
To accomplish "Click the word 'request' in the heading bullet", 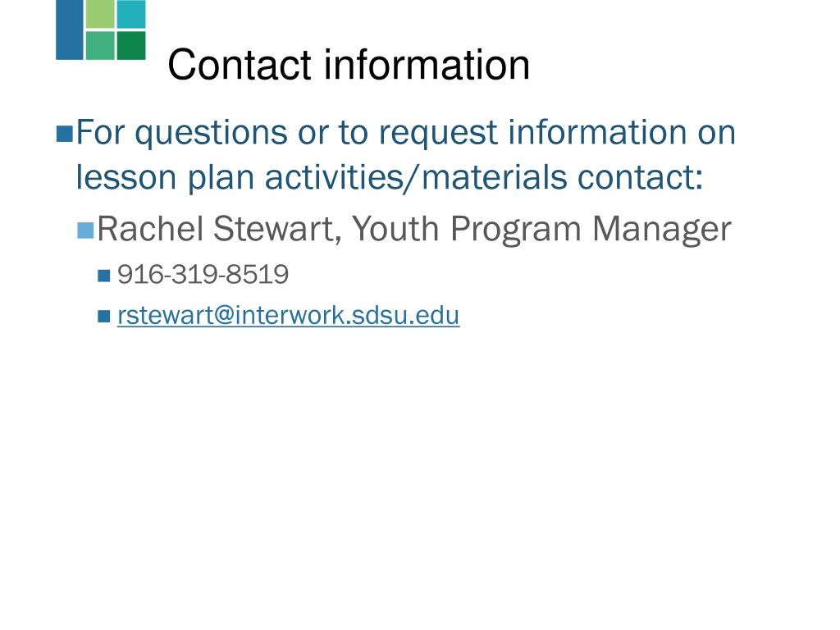I will click(x=438, y=133).
